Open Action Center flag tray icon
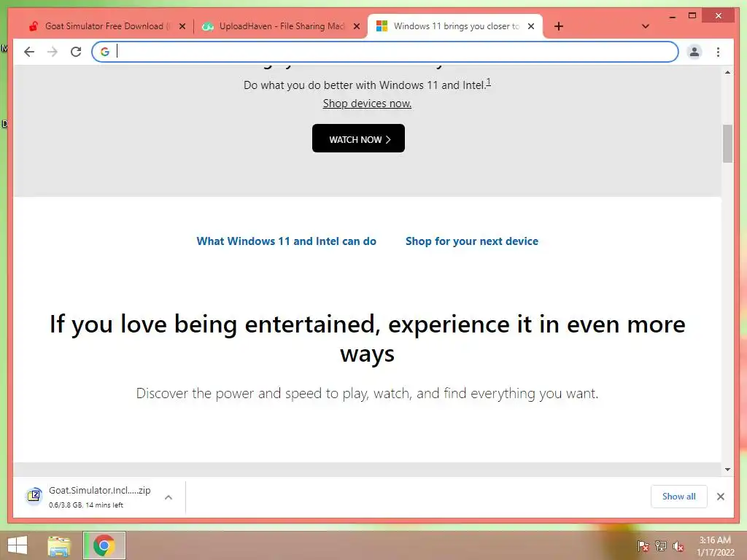This screenshot has width=747, height=560. coord(643,545)
